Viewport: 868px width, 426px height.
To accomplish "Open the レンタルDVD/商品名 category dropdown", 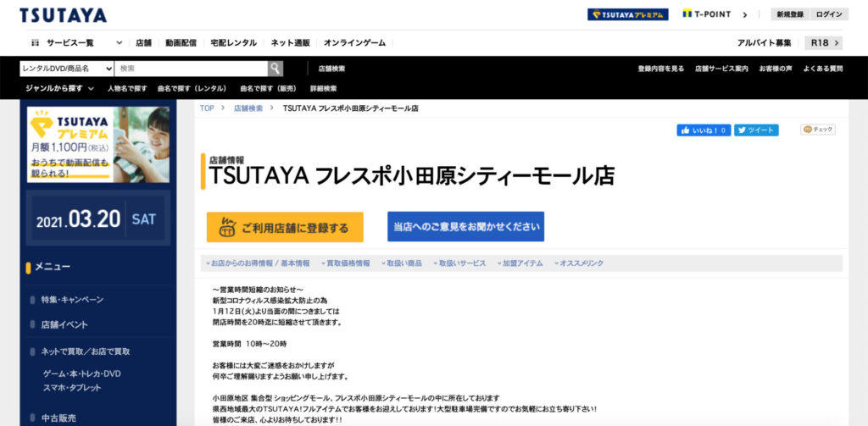I will [x=67, y=69].
